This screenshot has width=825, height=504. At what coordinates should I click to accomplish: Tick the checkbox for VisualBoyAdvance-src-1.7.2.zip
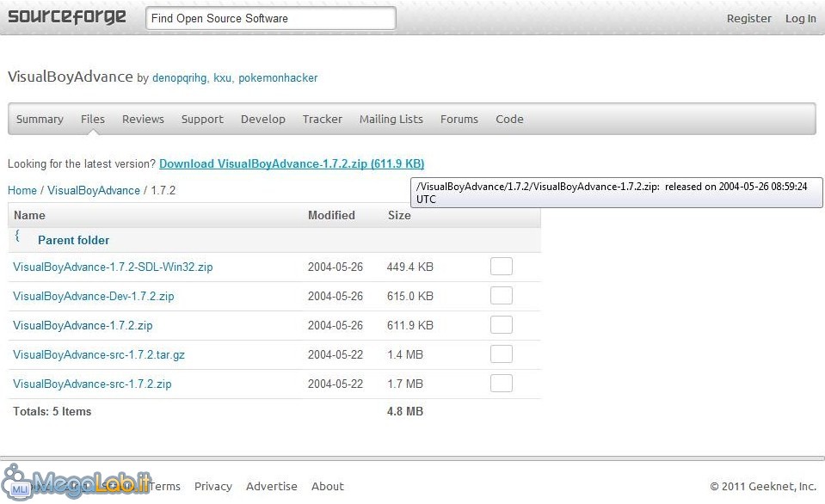coord(501,384)
